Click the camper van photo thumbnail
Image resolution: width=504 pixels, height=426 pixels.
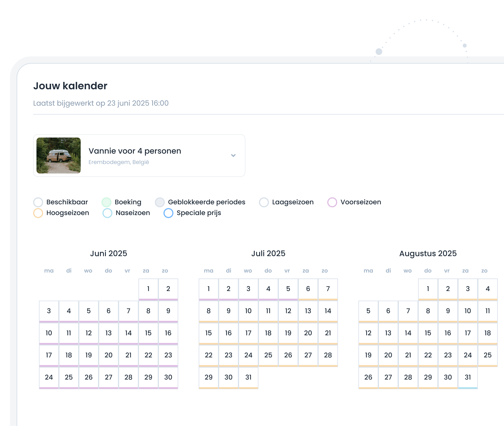(59, 155)
